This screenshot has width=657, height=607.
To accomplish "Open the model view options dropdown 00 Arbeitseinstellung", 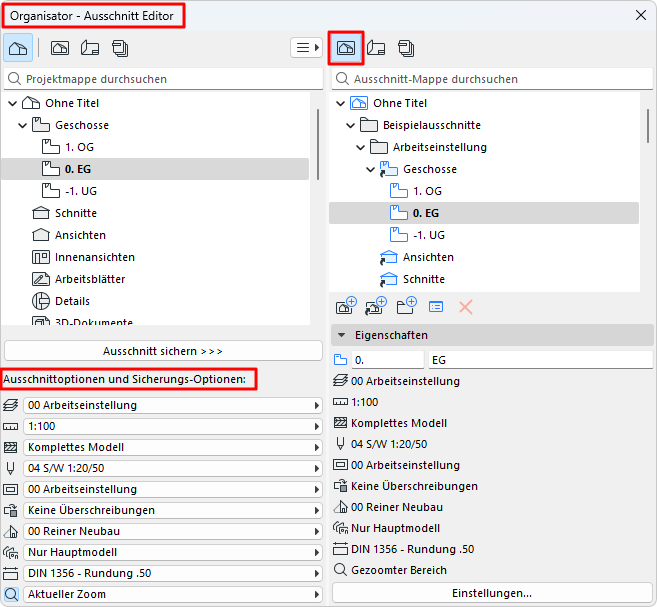I will (x=173, y=489).
